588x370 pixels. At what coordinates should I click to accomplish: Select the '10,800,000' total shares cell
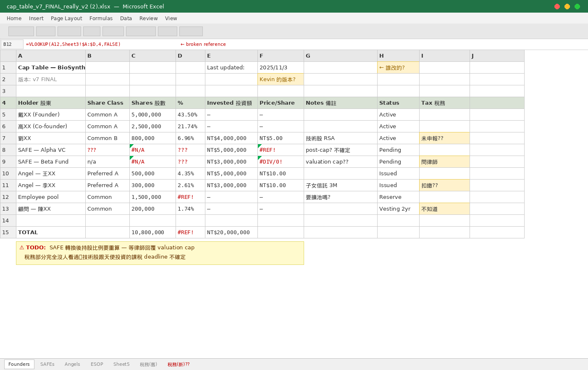pos(153,233)
